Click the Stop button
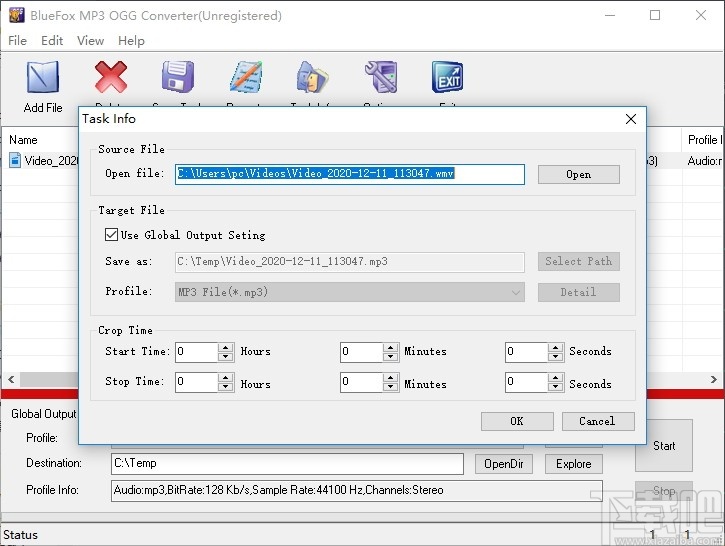Image resolution: width=725 pixels, height=546 pixels. pyautogui.click(x=664, y=491)
